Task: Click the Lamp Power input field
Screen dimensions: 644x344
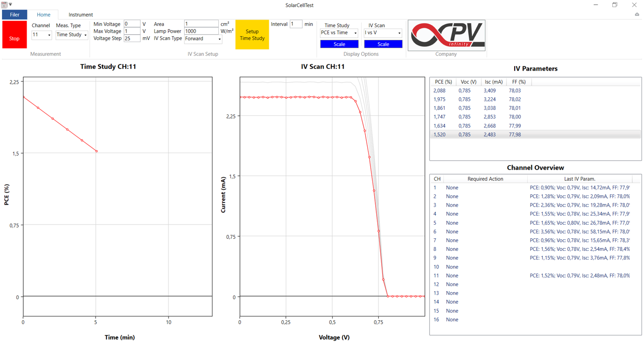Action: pyautogui.click(x=201, y=31)
